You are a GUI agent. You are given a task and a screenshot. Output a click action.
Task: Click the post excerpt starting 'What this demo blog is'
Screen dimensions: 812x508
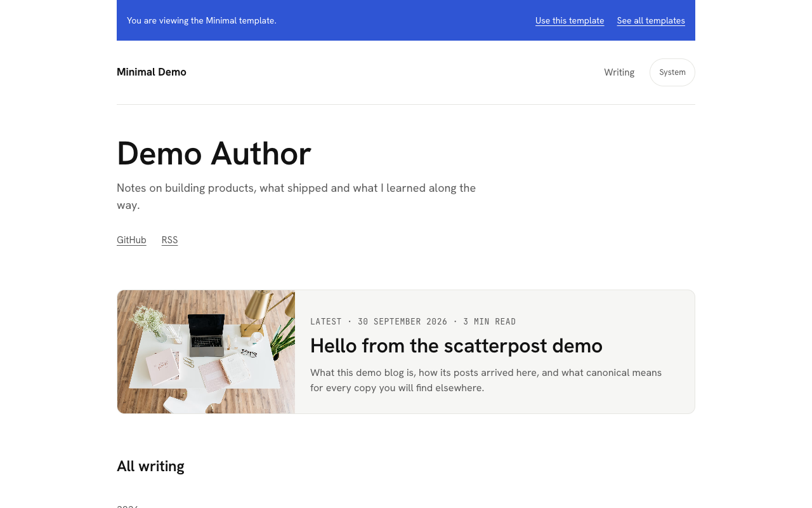point(486,380)
